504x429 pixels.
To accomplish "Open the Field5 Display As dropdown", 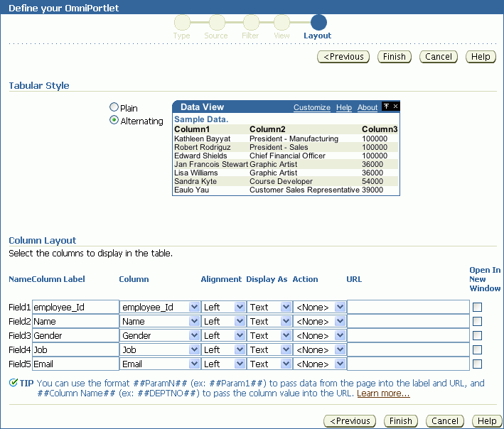I will (269, 364).
